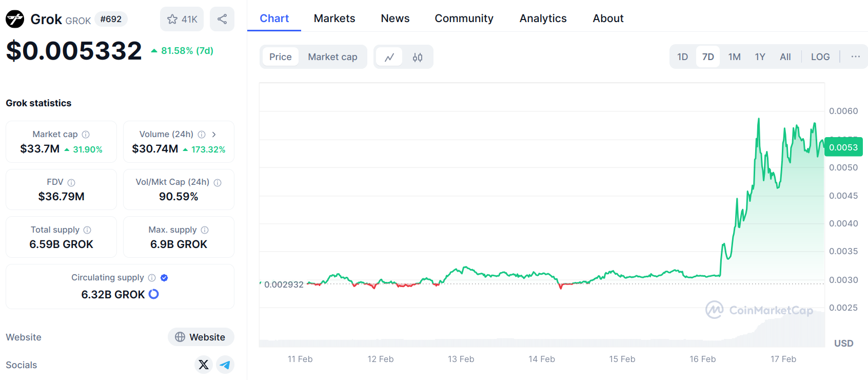Click the $33.7M market cap value

[40, 149]
